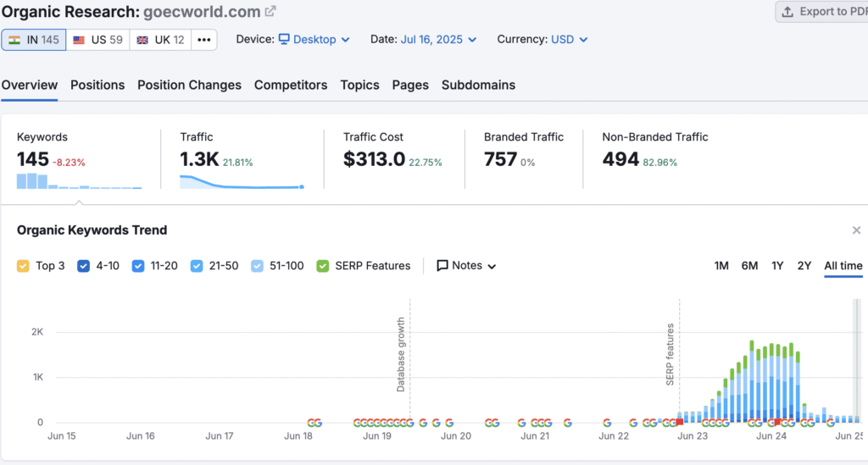Click the Export to PDF upload icon
Image resolution: width=868 pixels, height=465 pixels.
tap(787, 12)
